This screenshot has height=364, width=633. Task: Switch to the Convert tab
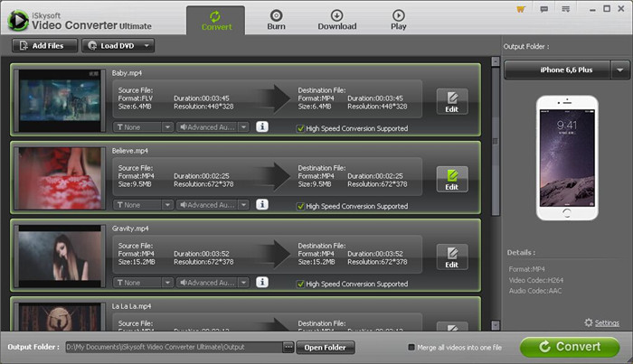(216, 21)
